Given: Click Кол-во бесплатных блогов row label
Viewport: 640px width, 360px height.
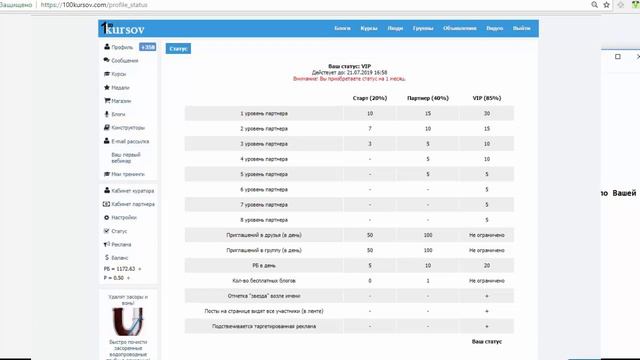Looking at the screenshot, I should click(264, 281).
